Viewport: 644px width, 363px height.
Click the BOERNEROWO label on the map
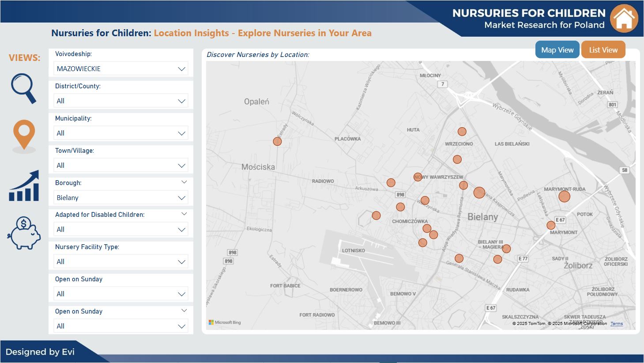[346, 290]
